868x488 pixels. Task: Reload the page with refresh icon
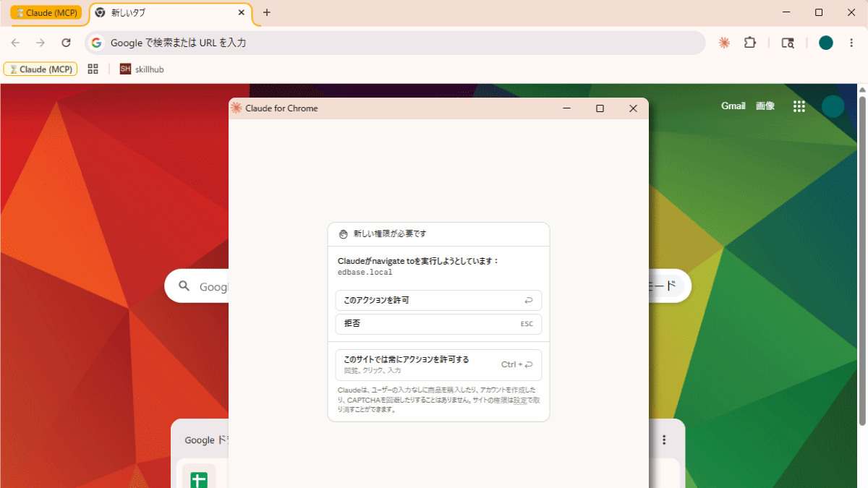(x=66, y=43)
